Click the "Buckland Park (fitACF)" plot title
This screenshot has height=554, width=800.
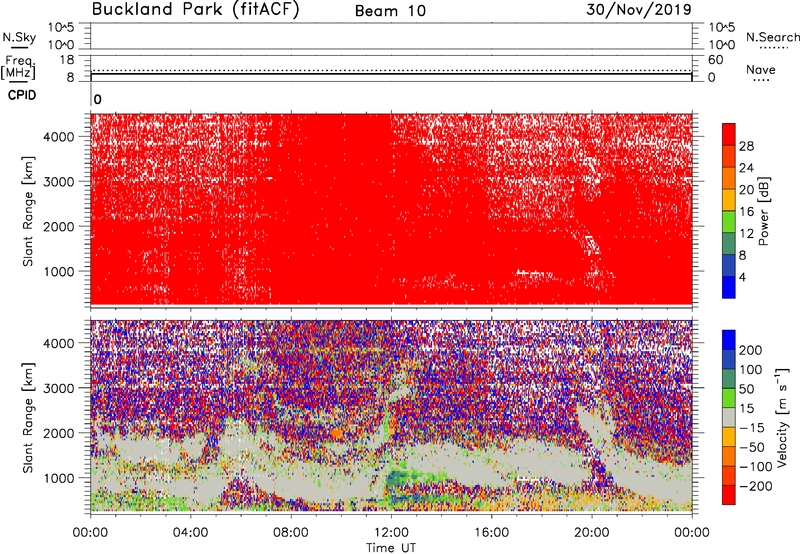195,10
